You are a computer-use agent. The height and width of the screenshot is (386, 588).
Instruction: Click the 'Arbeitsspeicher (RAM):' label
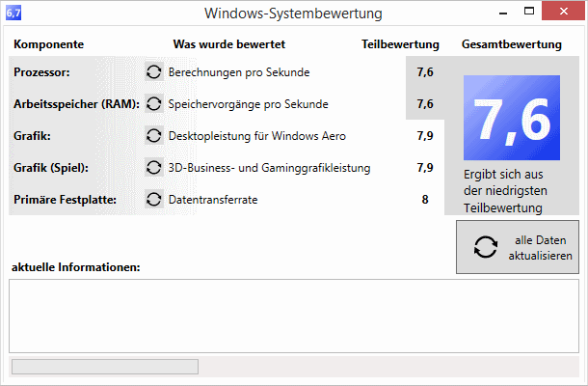pos(76,104)
